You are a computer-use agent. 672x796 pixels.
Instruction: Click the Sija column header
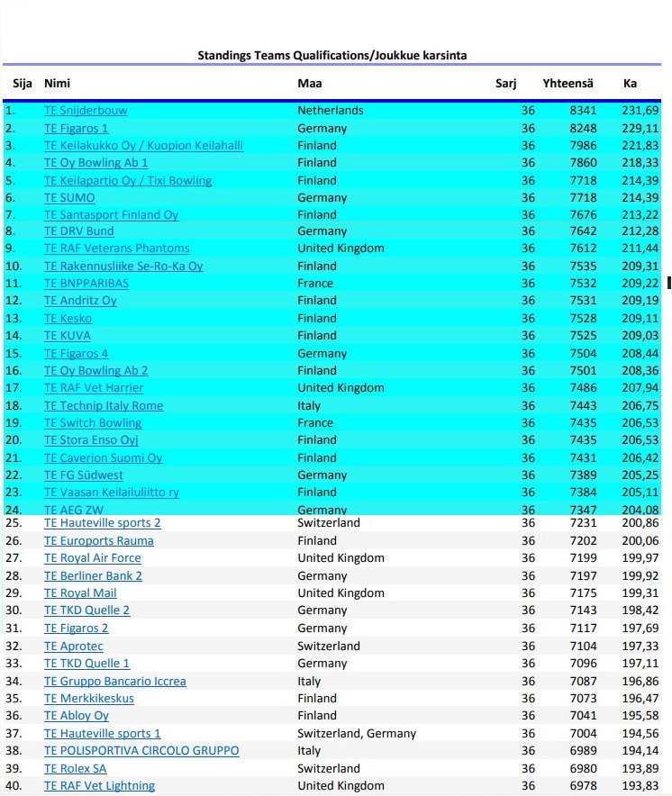pyautogui.click(x=23, y=84)
